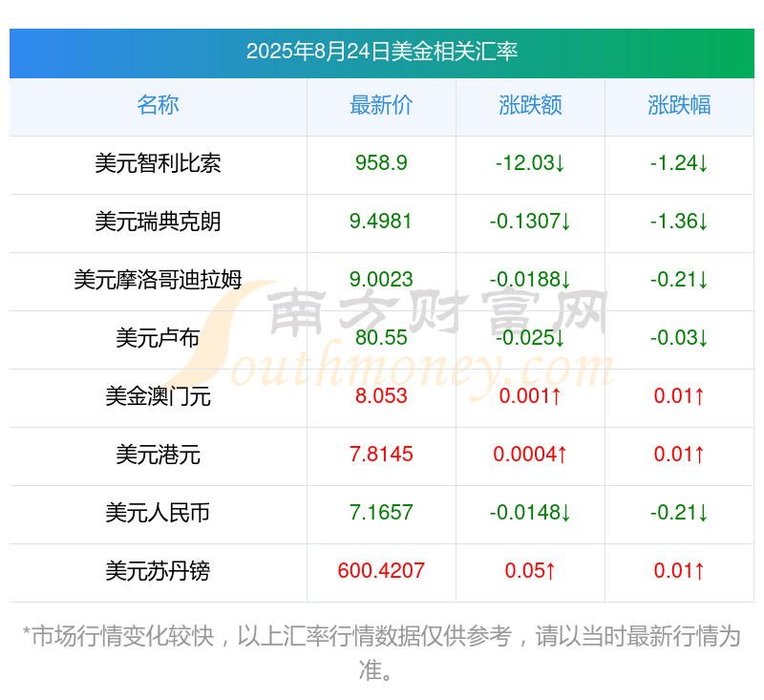Click the 美元摩洛哥迪拉姆 row name

[158, 280]
